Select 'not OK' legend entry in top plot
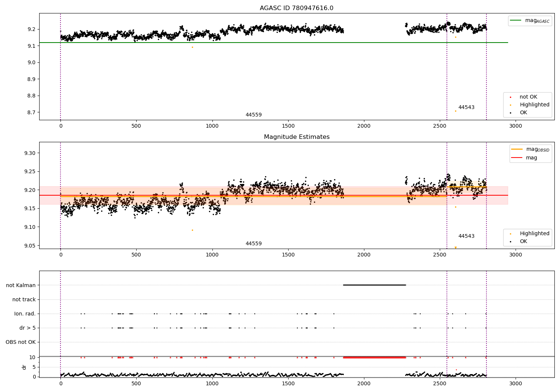The width and height of the screenshot is (560, 392). [528, 97]
